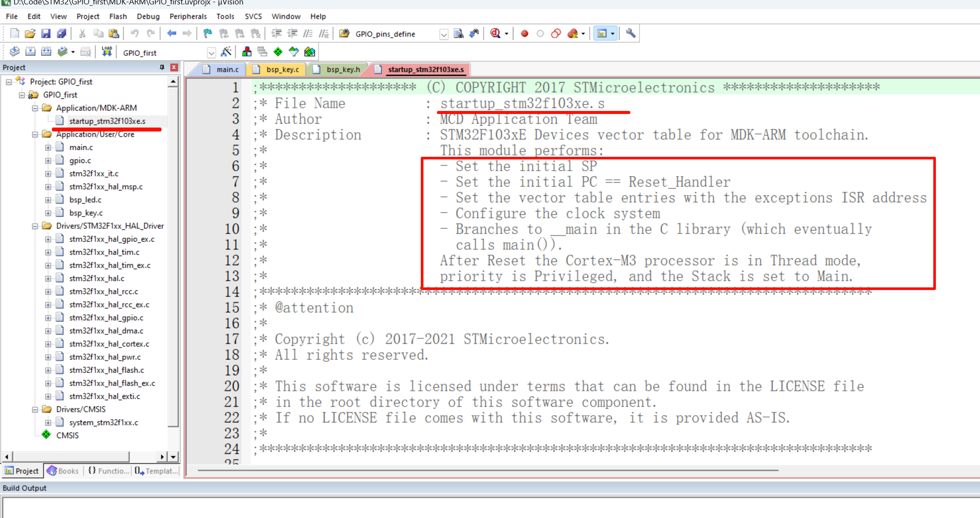980x518 pixels.
Task: Click the Configuration wrench icon
Action: click(x=630, y=34)
